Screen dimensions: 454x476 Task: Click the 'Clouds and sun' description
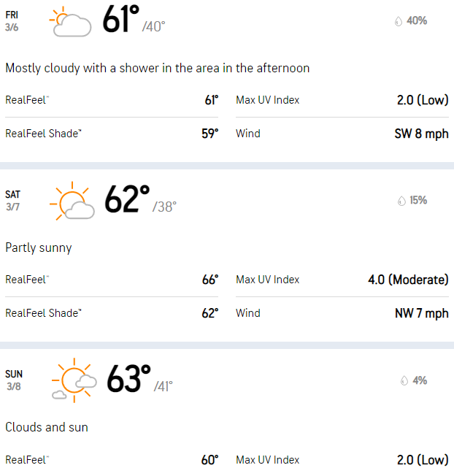(x=47, y=427)
